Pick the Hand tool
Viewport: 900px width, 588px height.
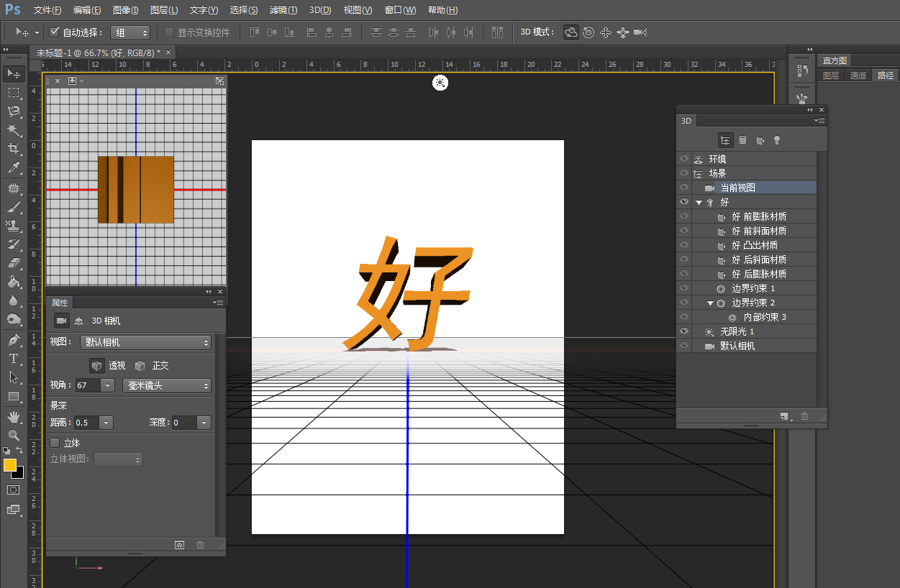click(x=13, y=416)
